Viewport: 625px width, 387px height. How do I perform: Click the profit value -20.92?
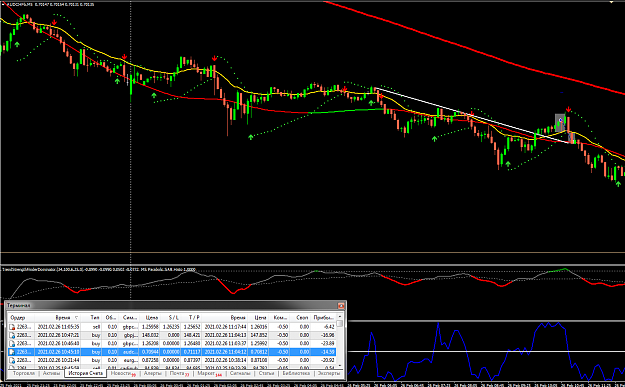coord(328,360)
